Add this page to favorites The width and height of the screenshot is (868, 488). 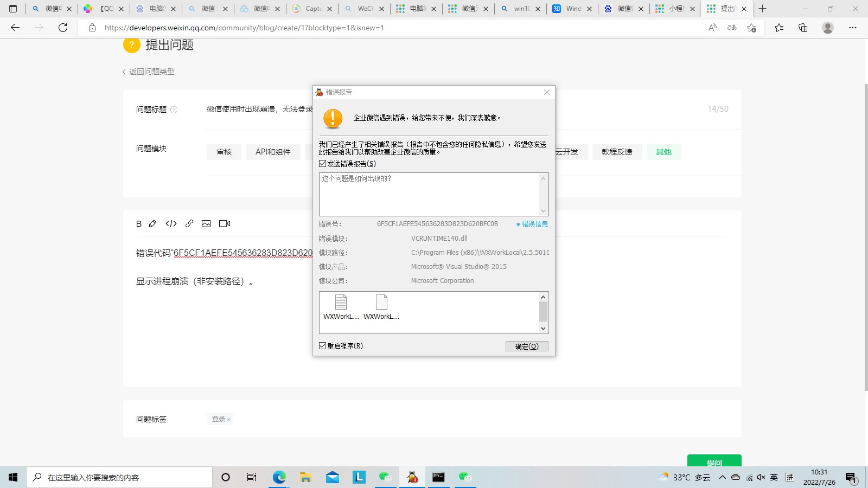tap(751, 28)
